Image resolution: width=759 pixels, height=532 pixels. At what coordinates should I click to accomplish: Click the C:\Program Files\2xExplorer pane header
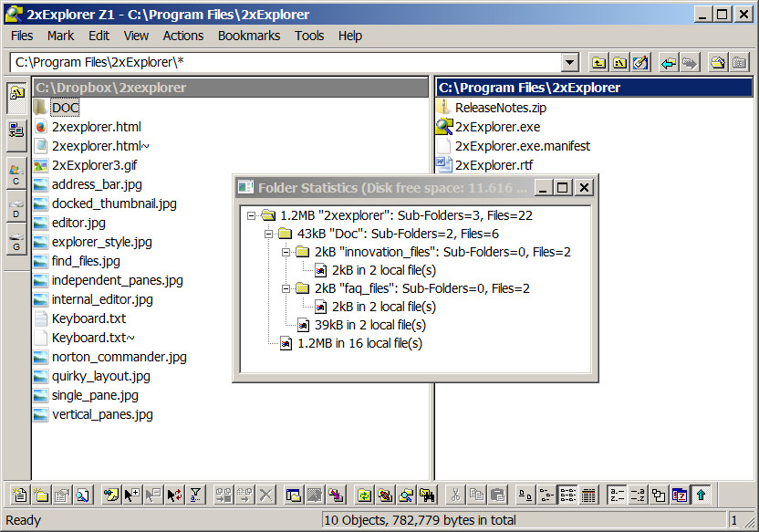[x=595, y=88]
